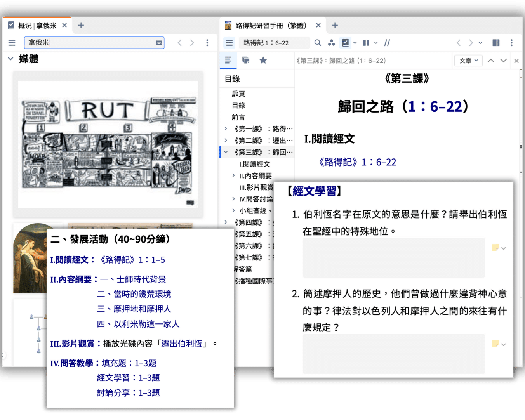
Task: Toggle the checked notes box icon
Action: click(345, 43)
